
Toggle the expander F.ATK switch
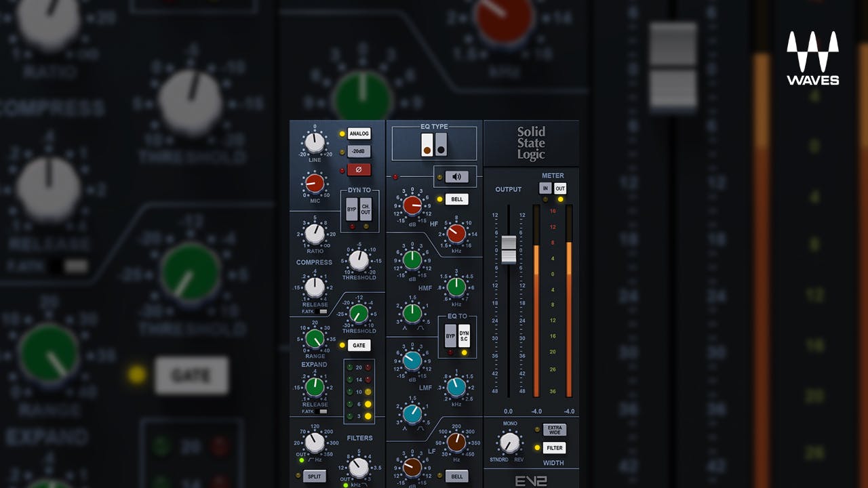[x=323, y=411]
